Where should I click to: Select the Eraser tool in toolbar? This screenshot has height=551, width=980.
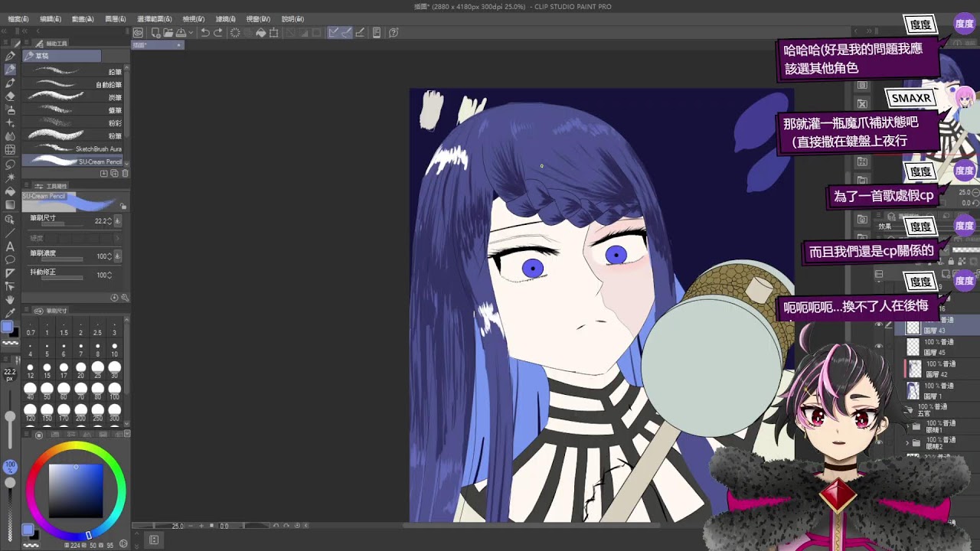click(10, 96)
